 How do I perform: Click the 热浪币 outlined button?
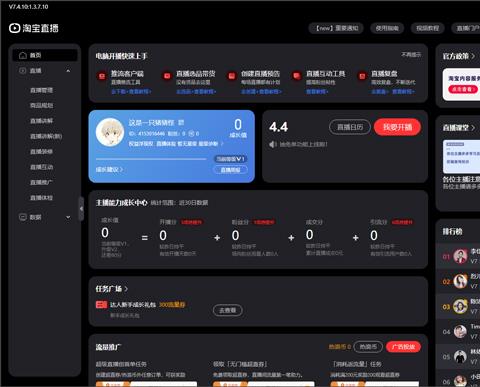[x=368, y=347]
